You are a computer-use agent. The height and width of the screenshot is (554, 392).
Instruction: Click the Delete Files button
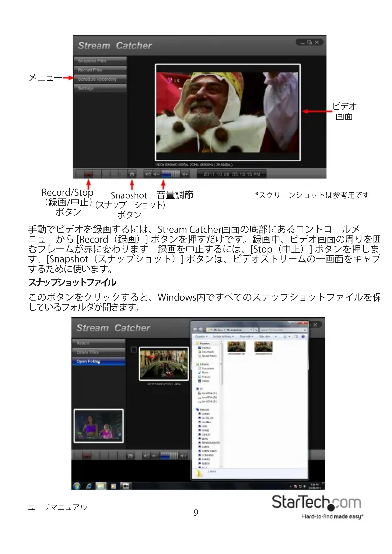point(99,352)
